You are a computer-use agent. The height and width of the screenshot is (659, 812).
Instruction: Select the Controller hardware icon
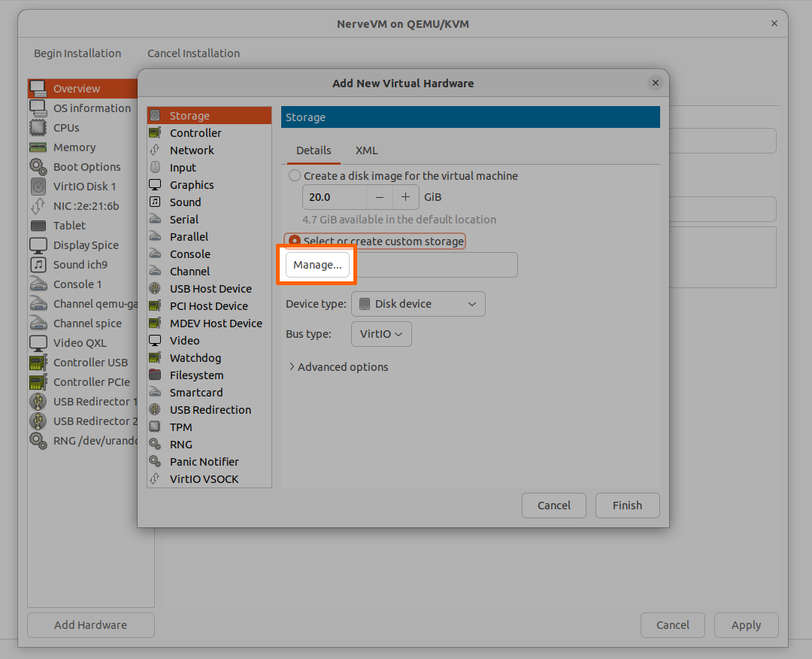(155, 133)
